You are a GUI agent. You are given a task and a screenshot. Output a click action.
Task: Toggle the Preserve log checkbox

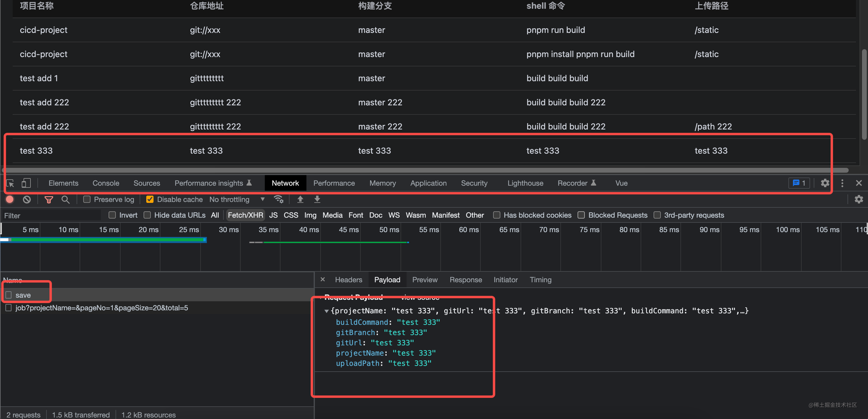click(x=87, y=199)
